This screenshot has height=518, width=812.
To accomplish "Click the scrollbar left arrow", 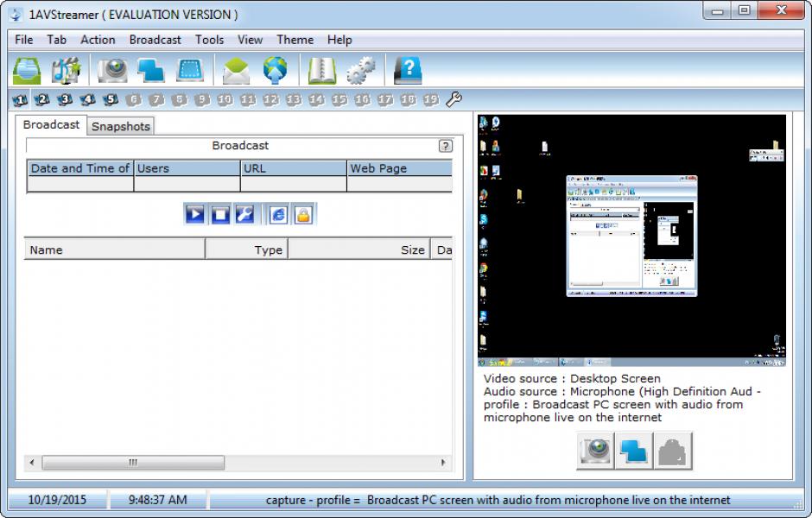I will [32, 463].
